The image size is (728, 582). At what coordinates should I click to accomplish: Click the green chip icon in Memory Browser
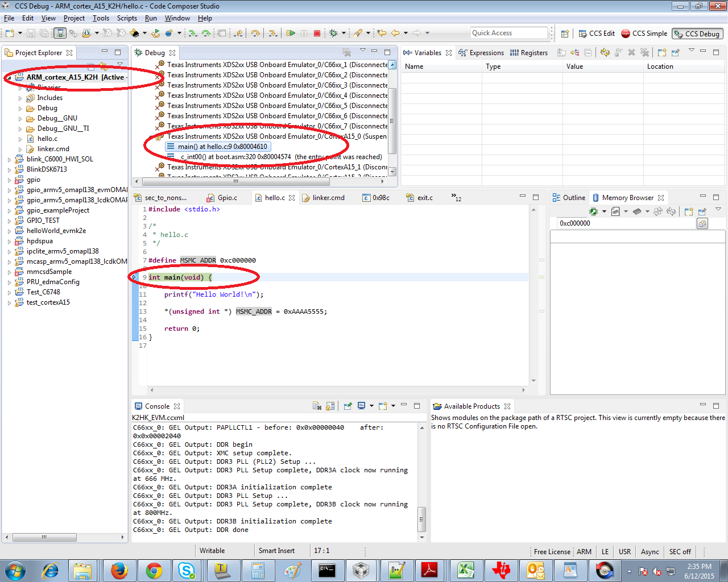tap(593, 211)
